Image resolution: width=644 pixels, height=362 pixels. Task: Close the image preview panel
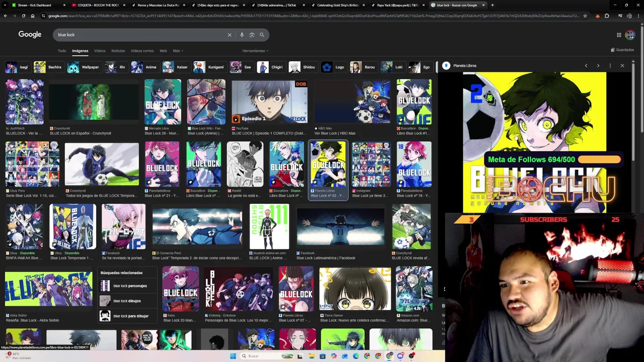[x=622, y=66]
